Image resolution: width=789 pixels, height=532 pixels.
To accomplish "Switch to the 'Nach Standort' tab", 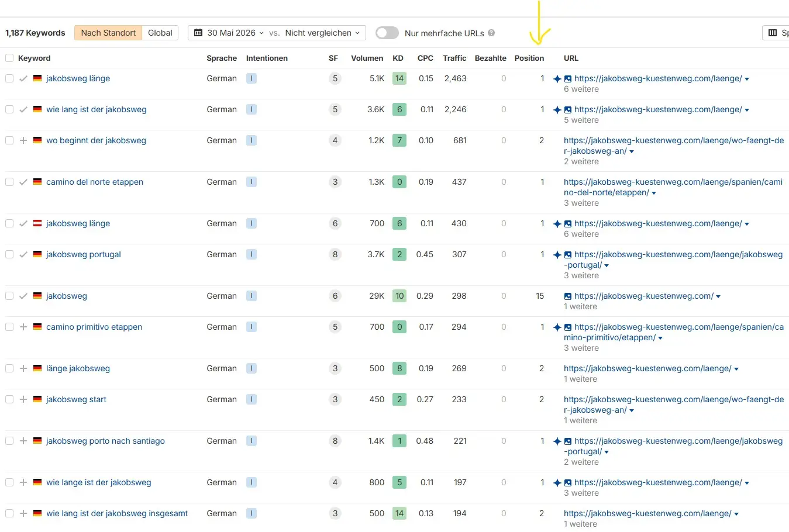I will coord(108,33).
